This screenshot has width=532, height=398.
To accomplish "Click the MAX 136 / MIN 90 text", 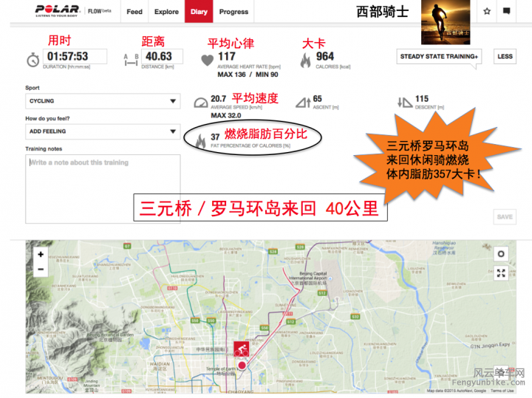I will [248, 75].
